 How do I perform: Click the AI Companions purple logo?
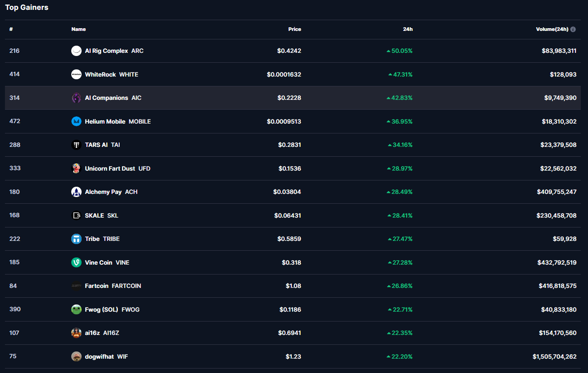click(x=76, y=98)
